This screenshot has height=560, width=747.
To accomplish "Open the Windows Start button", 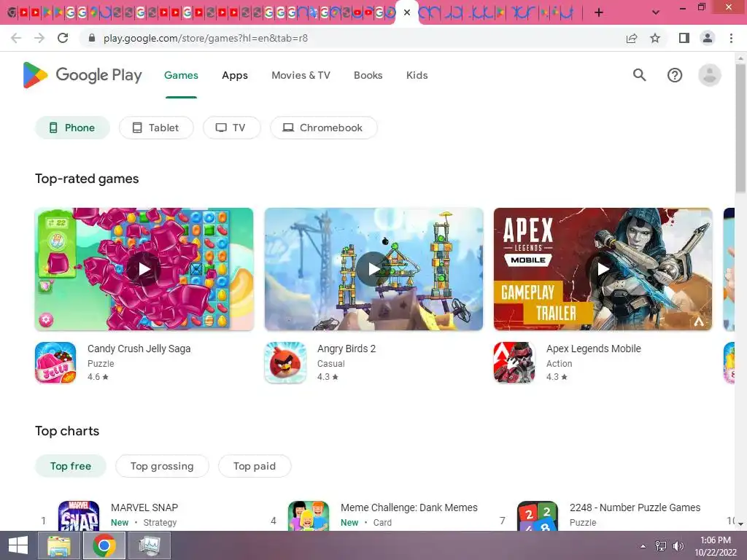I will coord(18,545).
